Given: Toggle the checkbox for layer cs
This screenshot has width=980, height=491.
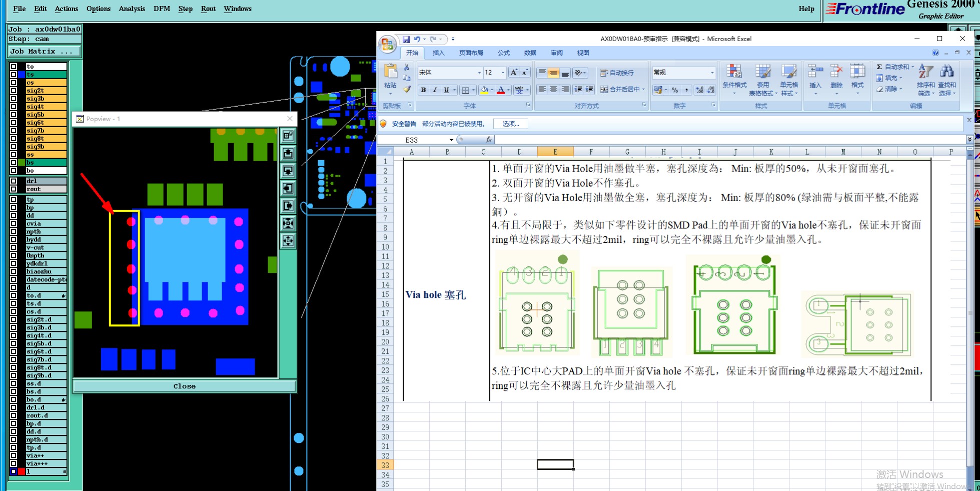Looking at the screenshot, I should [x=14, y=83].
